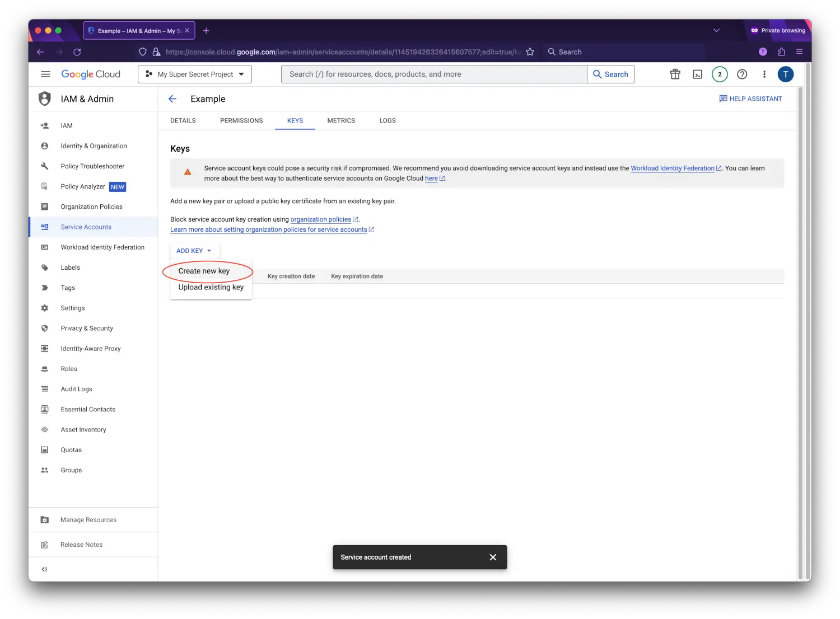Open the hamburger navigation menu
This screenshot has height=619, width=840.
point(46,74)
